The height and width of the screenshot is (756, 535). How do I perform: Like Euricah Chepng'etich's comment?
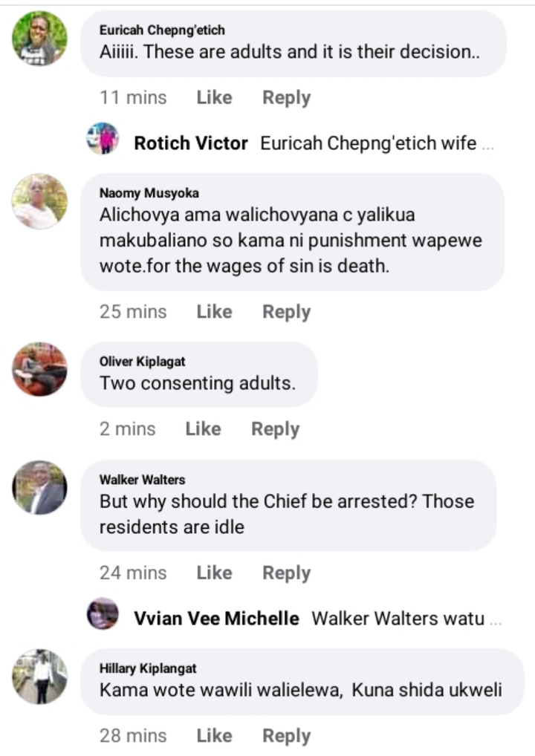point(214,97)
